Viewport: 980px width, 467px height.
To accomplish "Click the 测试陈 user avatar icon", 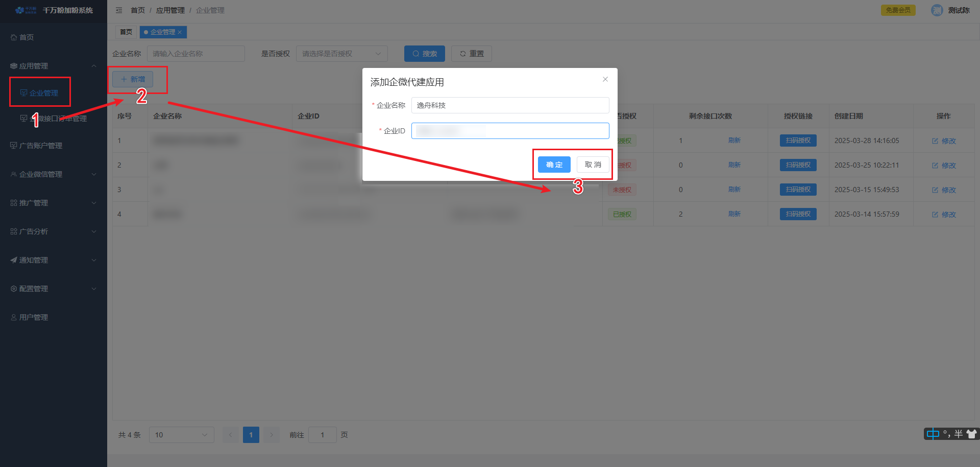I will pos(937,10).
